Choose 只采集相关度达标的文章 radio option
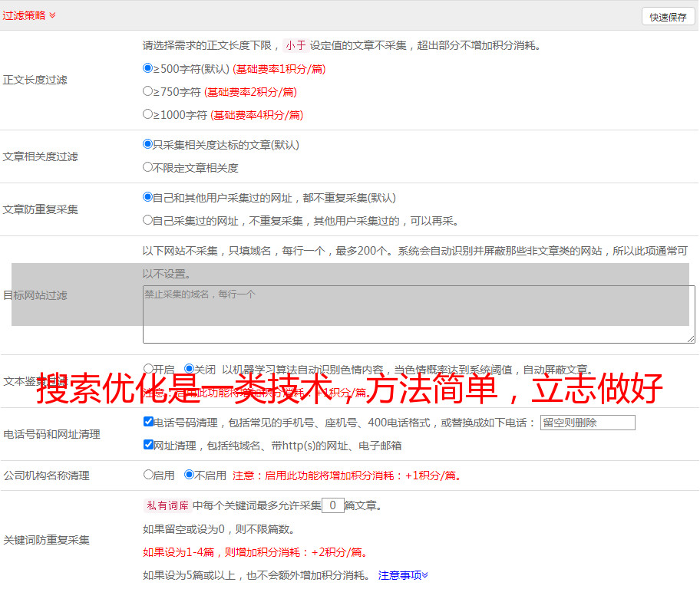Image resolution: width=700 pixels, height=589 pixels. point(148,144)
